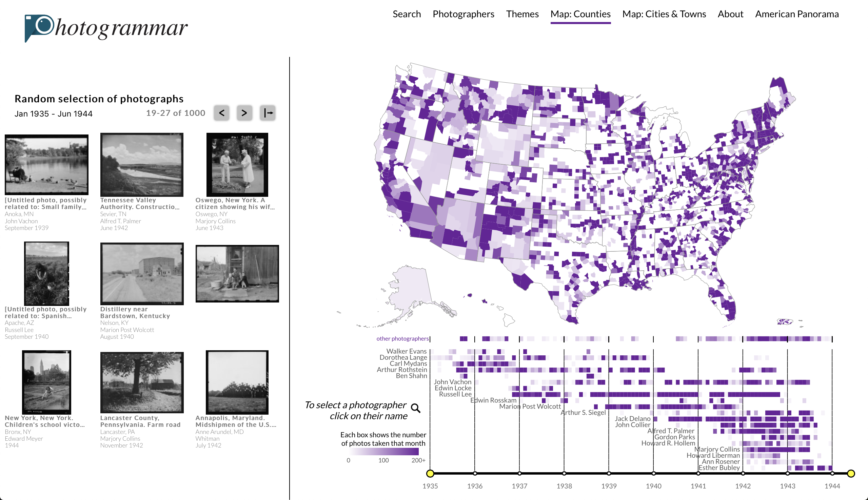Click 'Sevier, TN' location text
This screenshot has height=500, width=868.
pyautogui.click(x=113, y=214)
